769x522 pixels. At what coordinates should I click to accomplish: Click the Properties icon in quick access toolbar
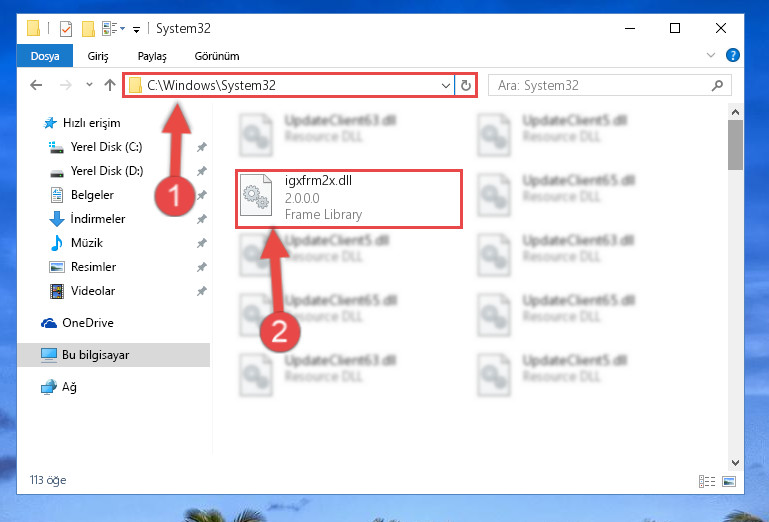pyautogui.click(x=66, y=28)
